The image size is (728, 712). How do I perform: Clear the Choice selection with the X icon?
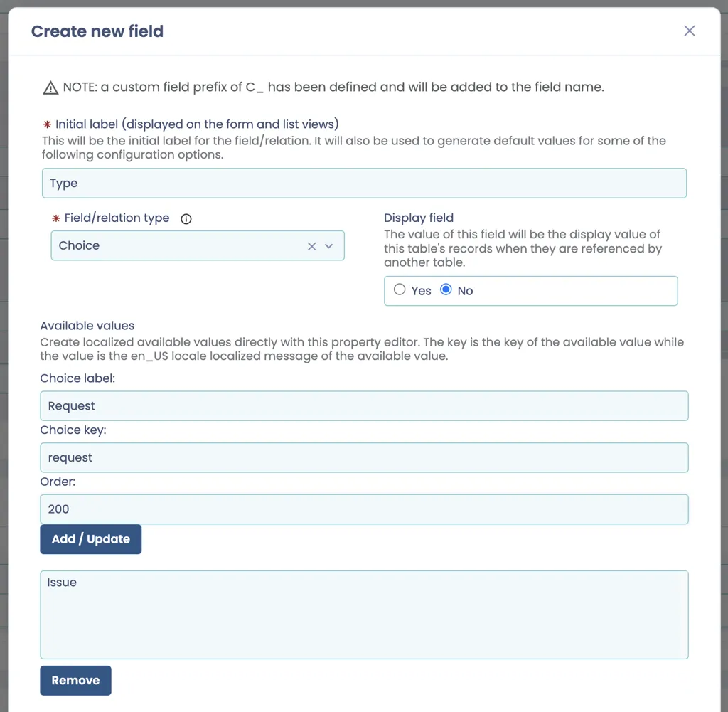pyautogui.click(x=311, y=246)
